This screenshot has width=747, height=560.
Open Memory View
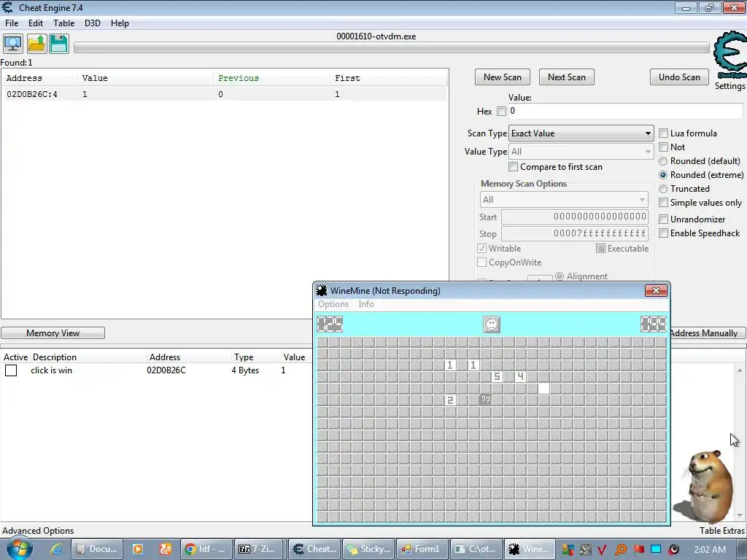click(53, 332)
